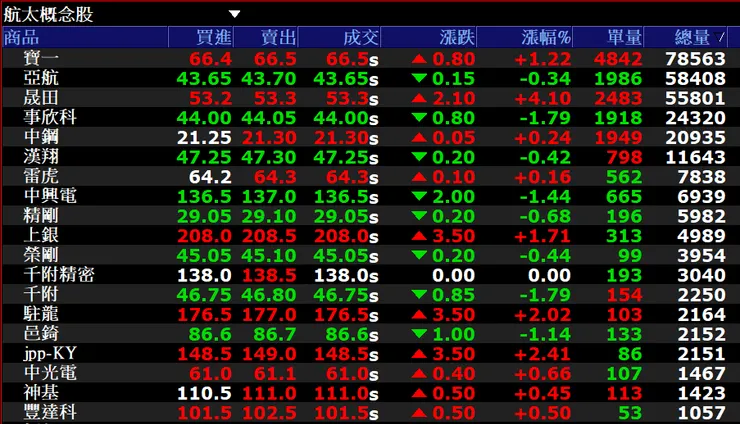Select the 雷虎 stock name
Screen dimensions: 740x424
click(42, 177)
